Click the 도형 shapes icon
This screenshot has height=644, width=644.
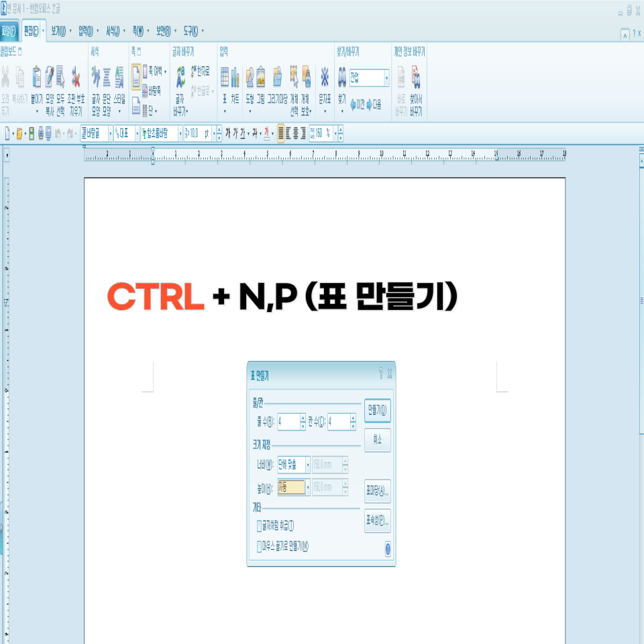point(250,76)
